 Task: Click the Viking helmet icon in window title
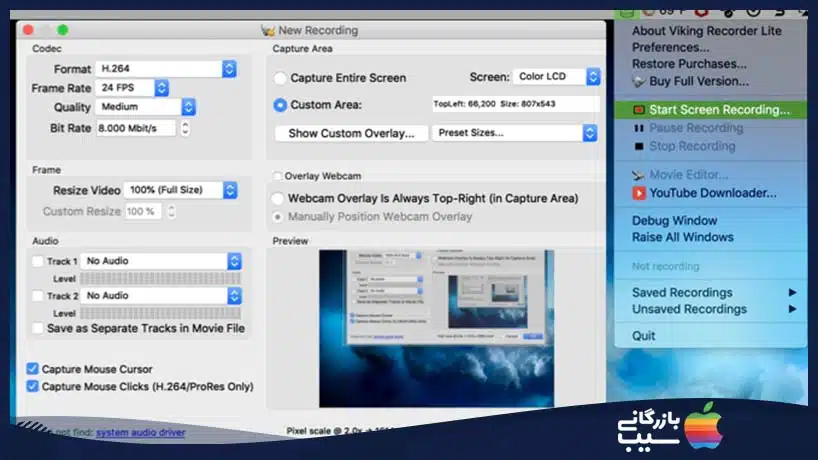(268, 30)
